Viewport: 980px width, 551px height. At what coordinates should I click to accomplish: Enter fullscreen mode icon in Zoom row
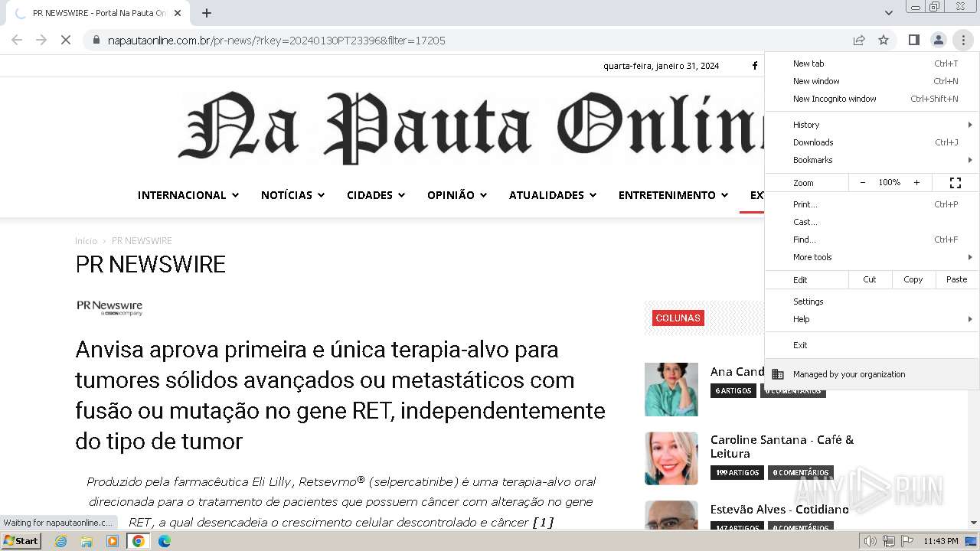click(x=955, y=183)
